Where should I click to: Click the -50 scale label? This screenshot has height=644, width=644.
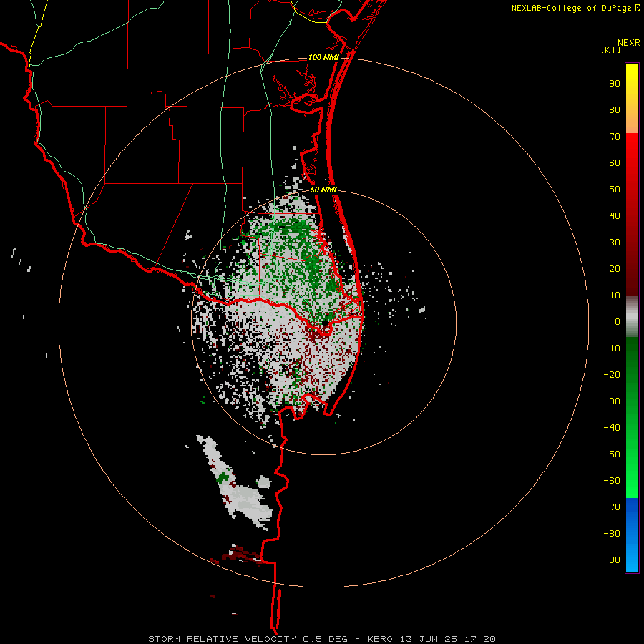pyautogui.click(x=612, y=454)
